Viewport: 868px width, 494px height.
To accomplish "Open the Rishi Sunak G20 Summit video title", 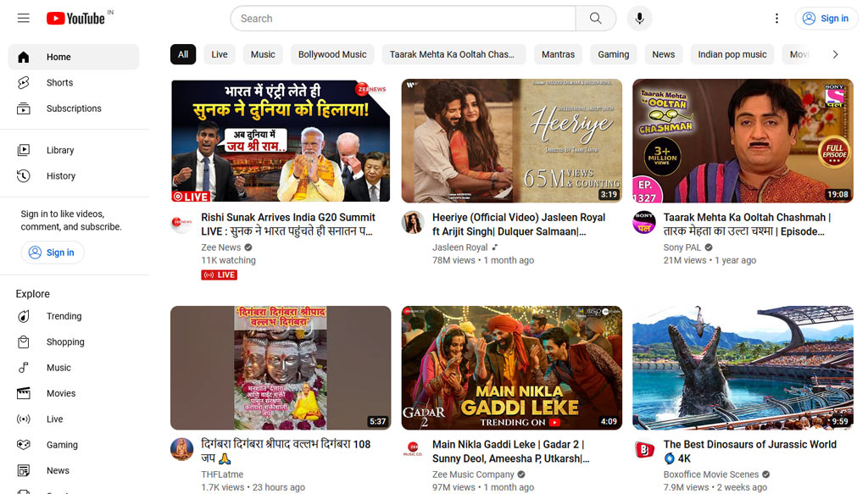I will [288, 224].
